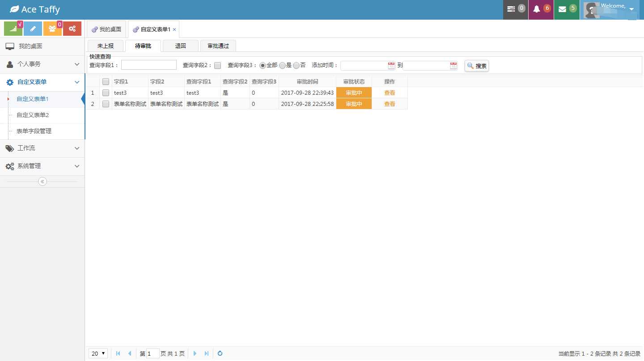
Task: Click the timestamp 2017-09-28 22:39:43
Action: (307, 92)
